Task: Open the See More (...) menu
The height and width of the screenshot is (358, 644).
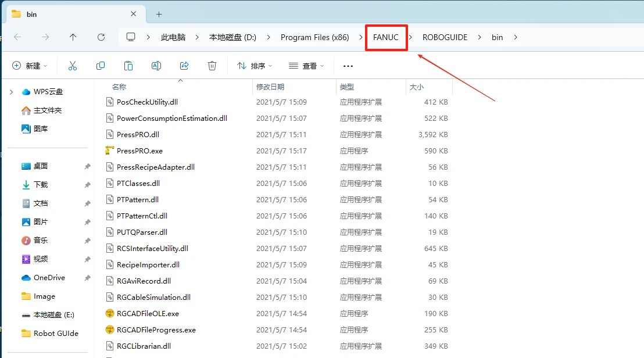Action: pos(348,66)
